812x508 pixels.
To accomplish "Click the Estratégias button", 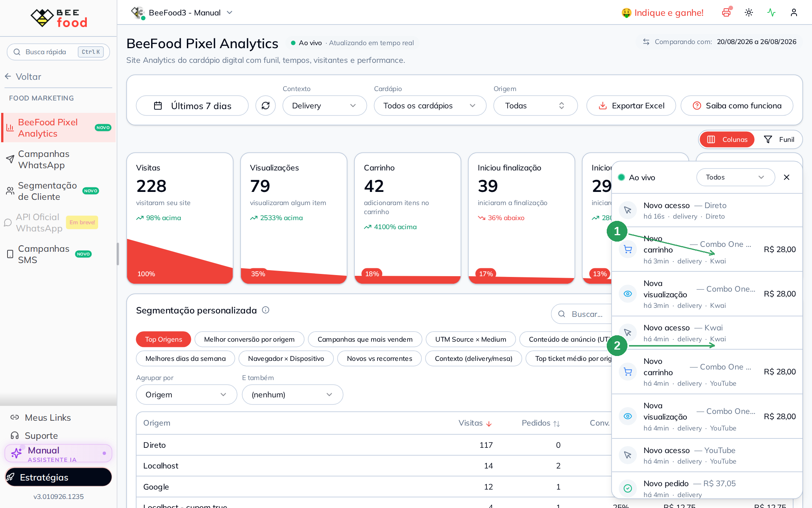I will 58,477.
